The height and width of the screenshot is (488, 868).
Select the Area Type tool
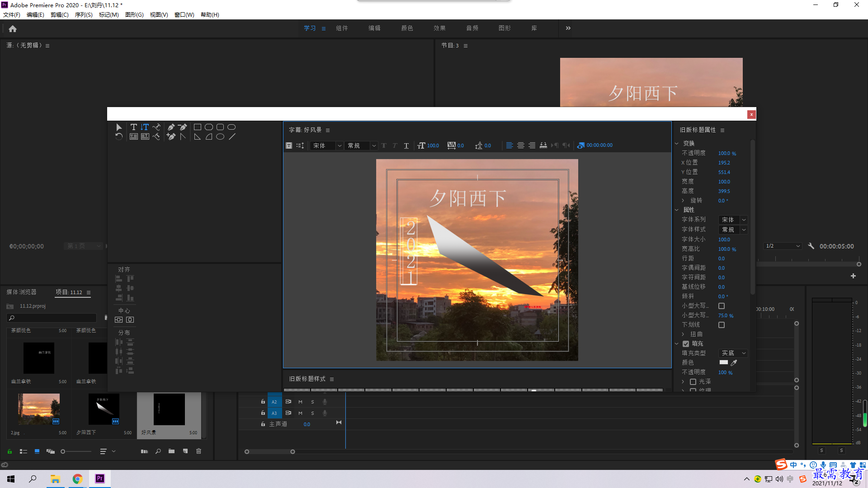(x=134, y=136)
